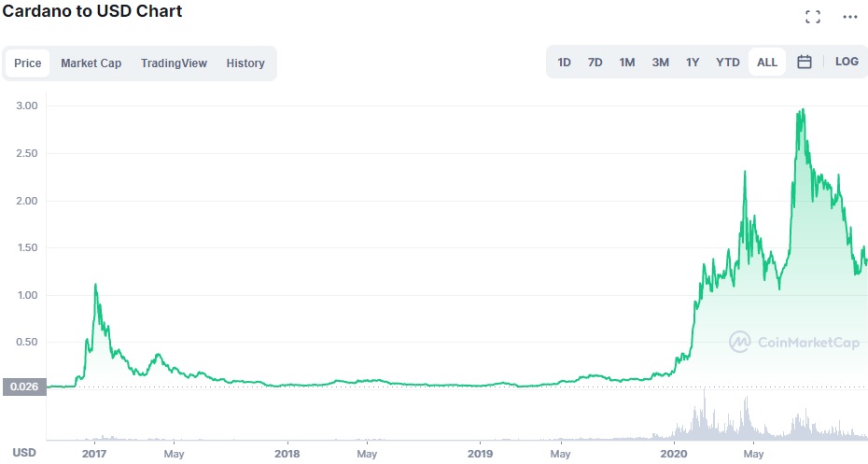Toggle the LOG scale button
The width and height of the screenshot is (868, 464).
click(x=847, y=63)
